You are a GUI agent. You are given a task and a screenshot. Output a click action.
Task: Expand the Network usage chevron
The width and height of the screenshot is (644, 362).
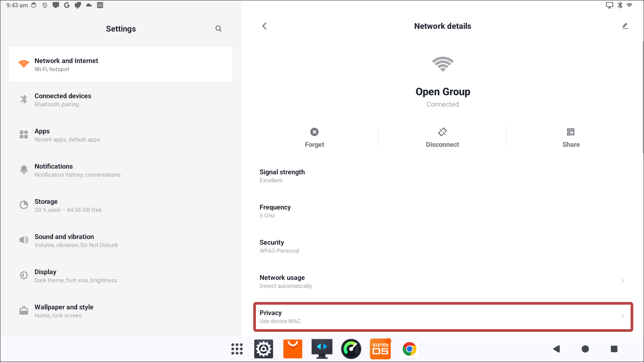click(623, 281)
